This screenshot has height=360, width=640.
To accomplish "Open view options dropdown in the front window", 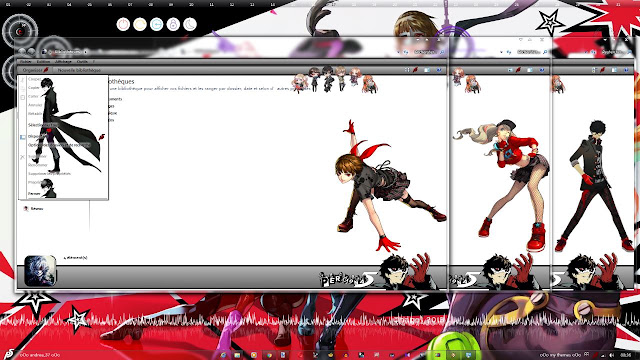I will (x=415, y=70).
